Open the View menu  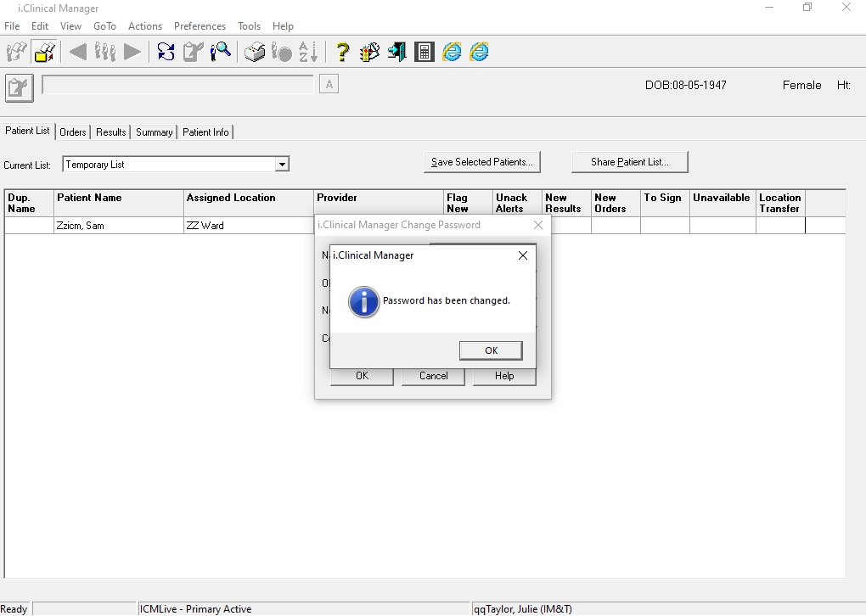(x=70, y=26)
